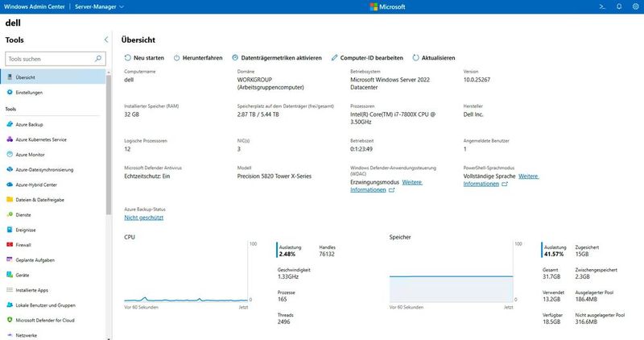Image resolution: width=644 pixels, height=340 pixels.
Task: Click the Geschwindigkeit value 1.33GHz
Action: (288, 276)
